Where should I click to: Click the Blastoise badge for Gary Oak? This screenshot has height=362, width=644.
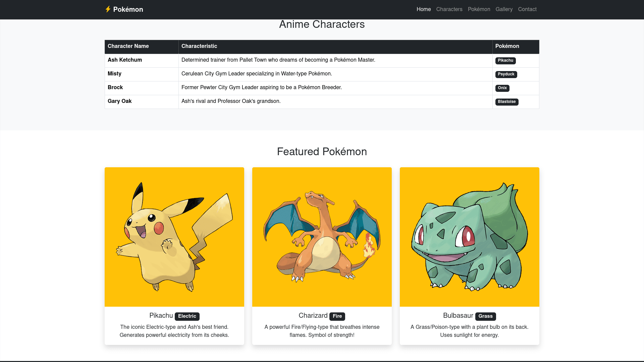pos(507,102)
